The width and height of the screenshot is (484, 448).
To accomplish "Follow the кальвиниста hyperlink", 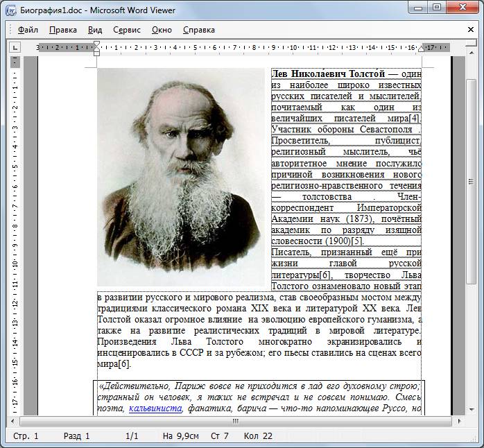I will [x=155, y=408].
